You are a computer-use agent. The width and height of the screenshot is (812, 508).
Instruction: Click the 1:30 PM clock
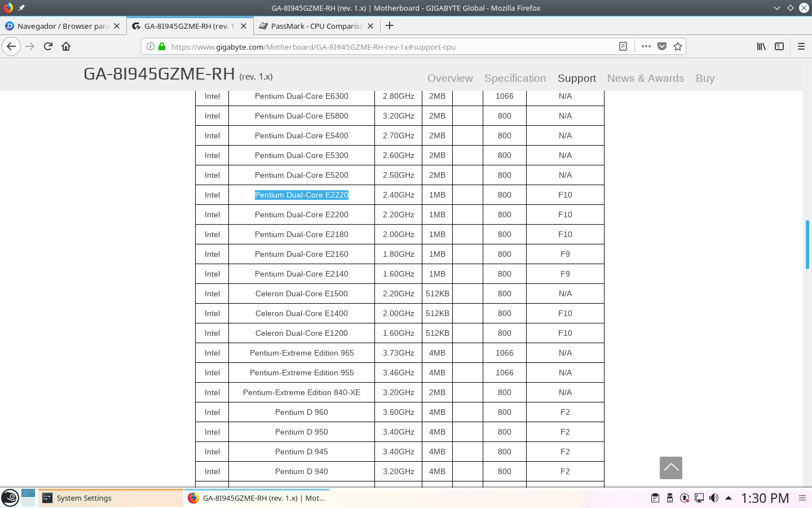pos(765,498)
